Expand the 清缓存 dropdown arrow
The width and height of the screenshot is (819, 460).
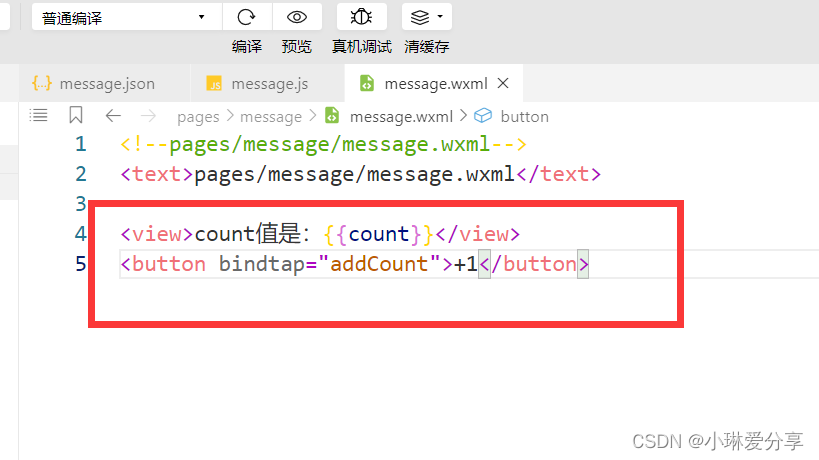440,17
